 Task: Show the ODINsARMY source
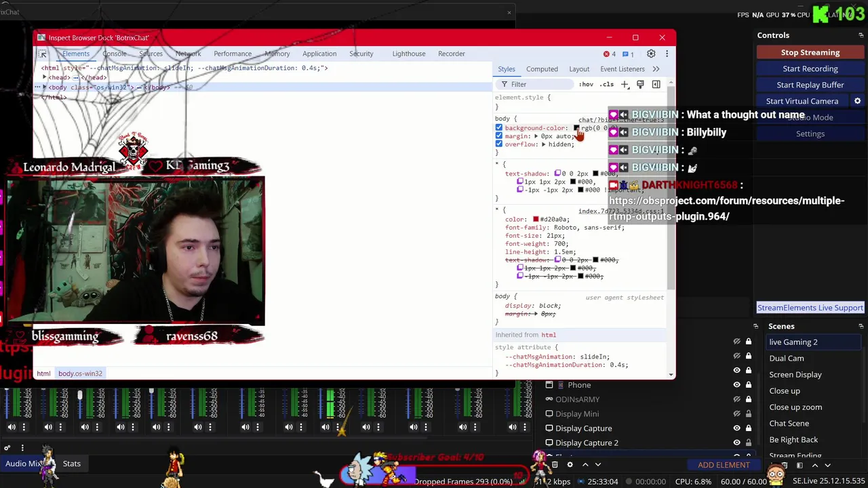coord(736,399)
